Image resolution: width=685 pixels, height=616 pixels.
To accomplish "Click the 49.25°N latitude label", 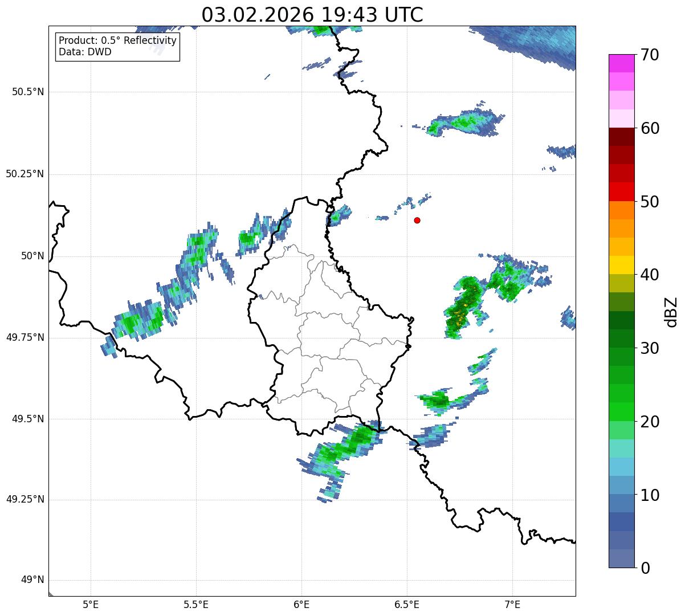I will 25,499.
